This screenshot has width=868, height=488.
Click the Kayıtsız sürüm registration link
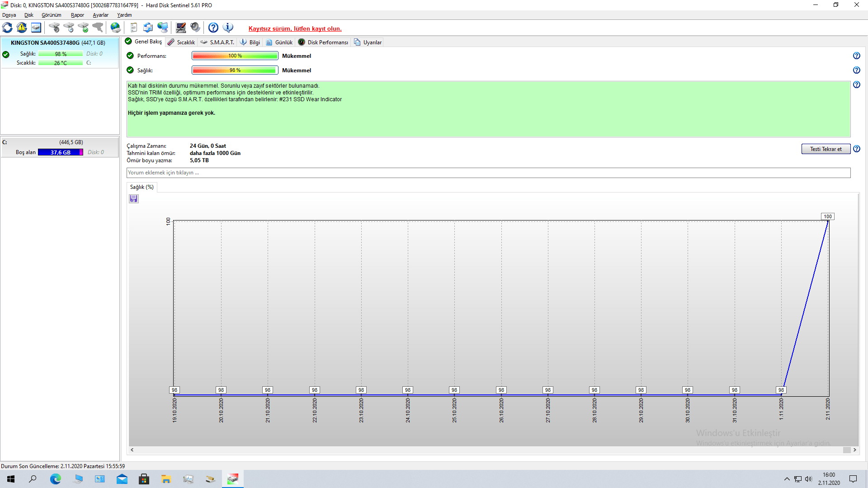[295, 28]
